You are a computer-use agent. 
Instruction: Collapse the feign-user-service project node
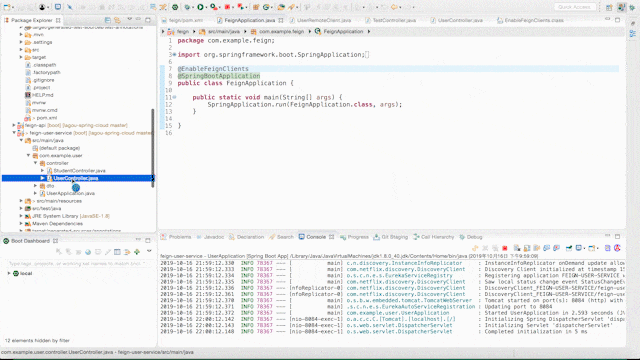13,133
